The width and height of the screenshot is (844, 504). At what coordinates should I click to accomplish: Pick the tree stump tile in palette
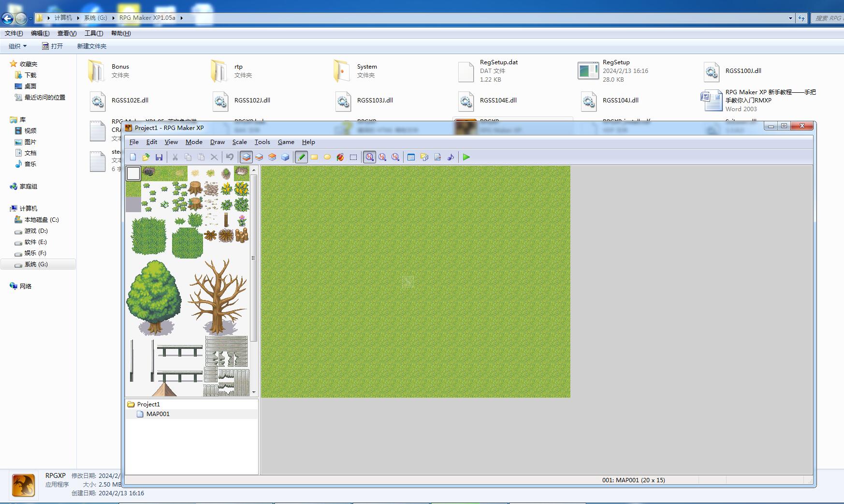[x=195, y=188]
